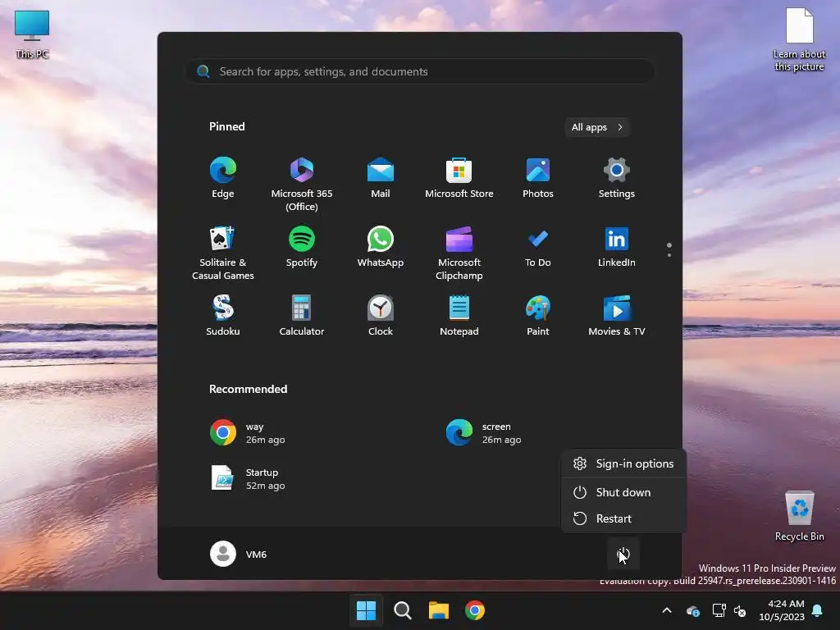Select the This PC desktop icon

coord(32,34)
